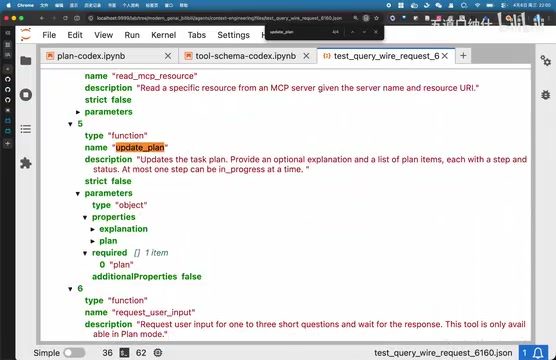Click the 0 "plan" required entry

pos(116,265)
